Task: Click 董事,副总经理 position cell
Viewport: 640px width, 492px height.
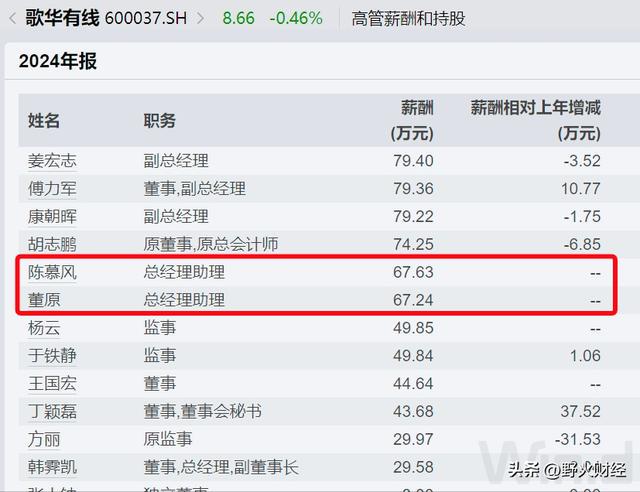Action: tap(195, 189)
